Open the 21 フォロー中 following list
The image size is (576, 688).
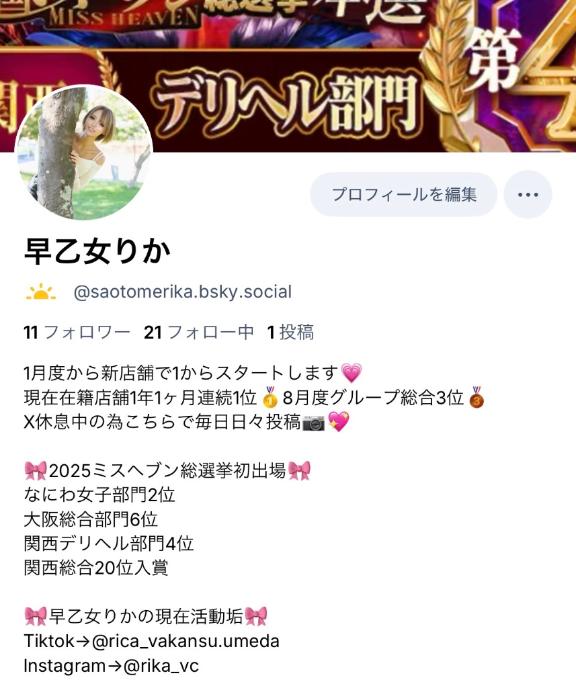pyautogui.click(x=199, y=332)
